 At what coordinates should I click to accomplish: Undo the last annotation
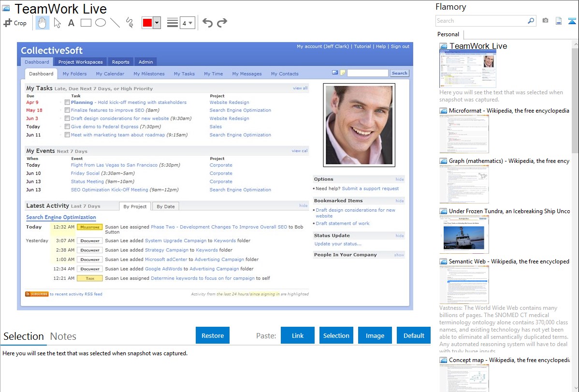click(207, 23)
